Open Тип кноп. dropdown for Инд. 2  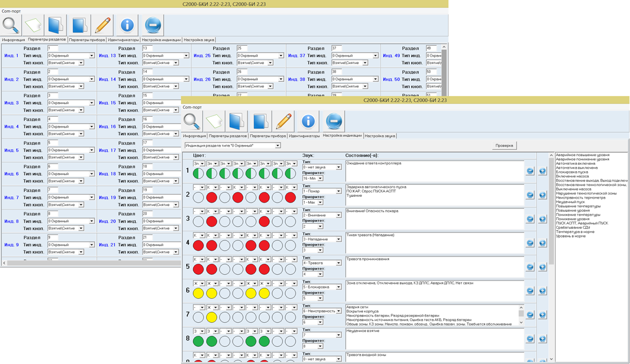[81, 86]
